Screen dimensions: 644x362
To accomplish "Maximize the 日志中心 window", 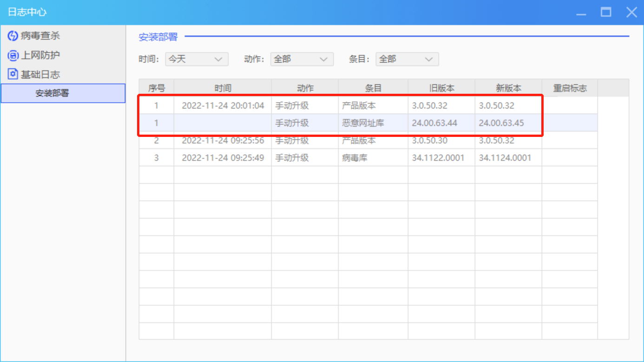I will coord(606,13).
